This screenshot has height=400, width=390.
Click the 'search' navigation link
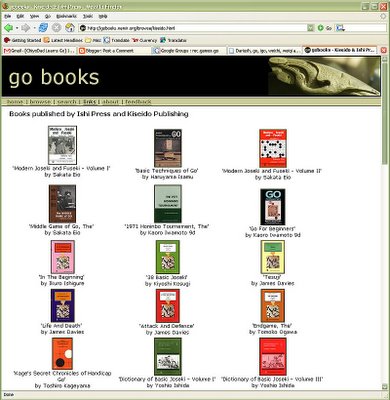(x=67, y=102)
